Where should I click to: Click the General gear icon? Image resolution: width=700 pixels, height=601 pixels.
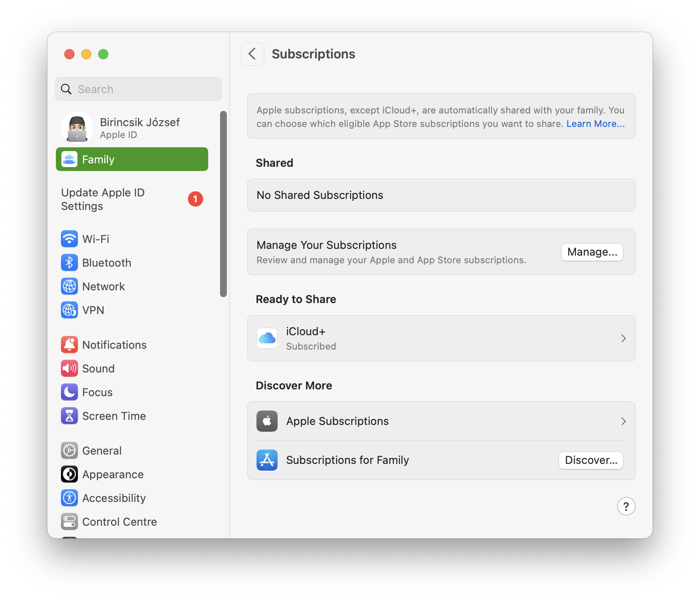pyautogui.click(x=69, y=450)
